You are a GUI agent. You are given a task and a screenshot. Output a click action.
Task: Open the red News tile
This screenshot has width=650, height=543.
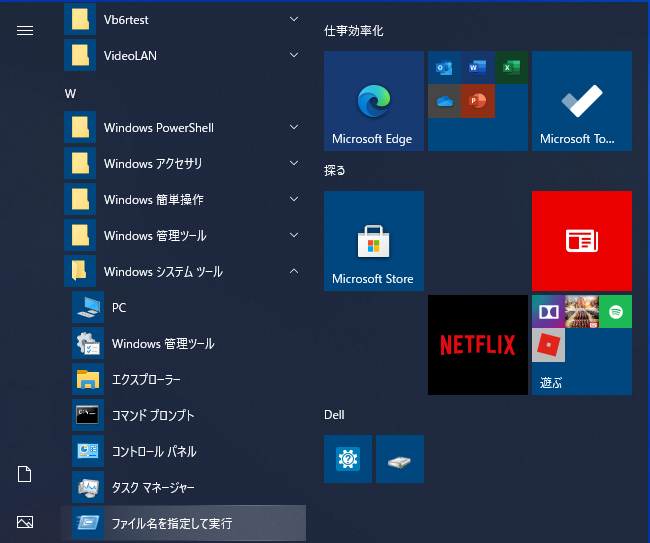(x=582, y=241)
